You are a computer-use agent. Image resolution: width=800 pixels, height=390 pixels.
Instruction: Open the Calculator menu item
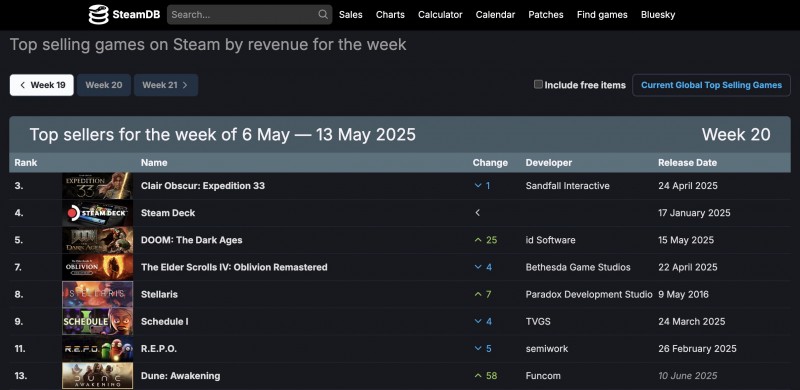(440, 15)
